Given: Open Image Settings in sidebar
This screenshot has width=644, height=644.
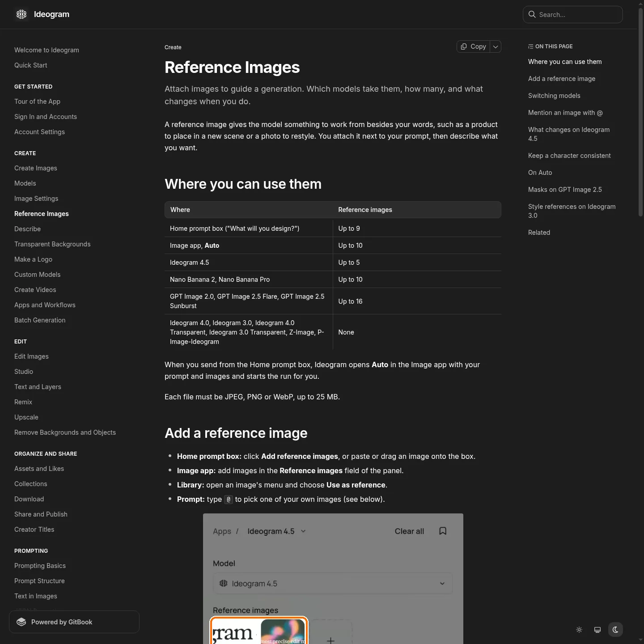Looking at the screenshot, I should click(36, 199).
